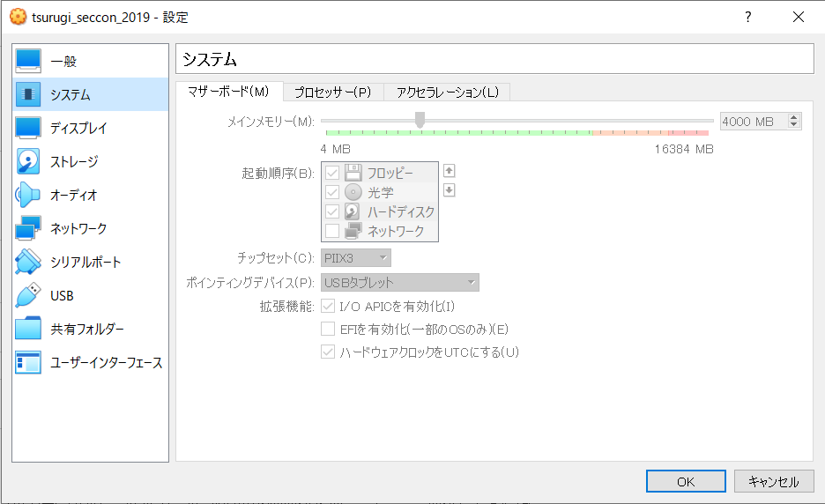
Task: Open ユーザーインターフェース settings category
Action: [91, 362]
